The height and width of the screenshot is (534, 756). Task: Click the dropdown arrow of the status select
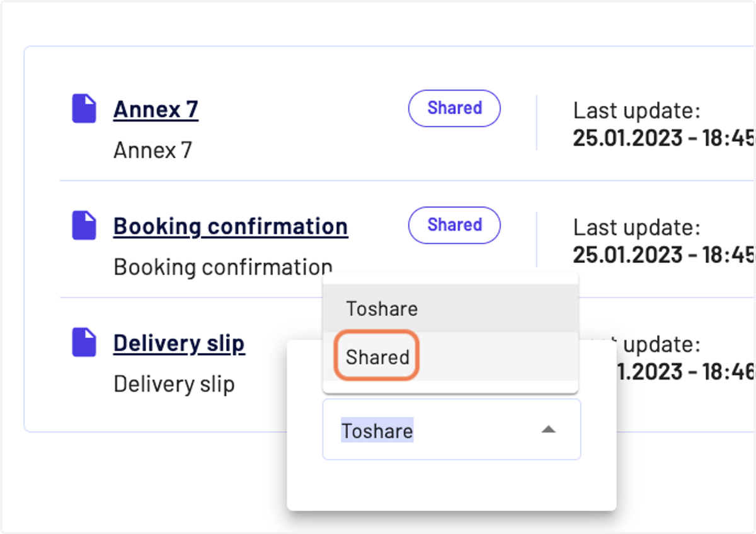coord(549,429)
